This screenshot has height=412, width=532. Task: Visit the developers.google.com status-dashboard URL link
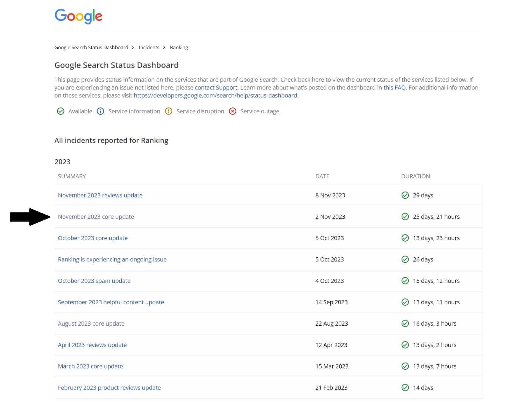tap(216, 95)
